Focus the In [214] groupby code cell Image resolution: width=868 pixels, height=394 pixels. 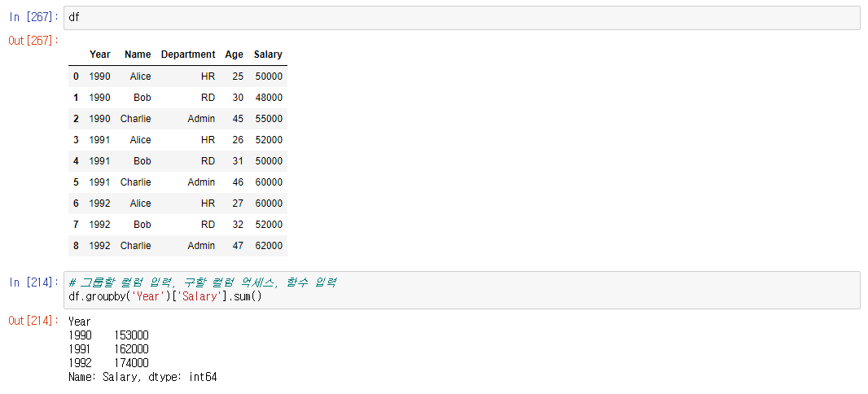pyautogui.click(x=462, y=290)
